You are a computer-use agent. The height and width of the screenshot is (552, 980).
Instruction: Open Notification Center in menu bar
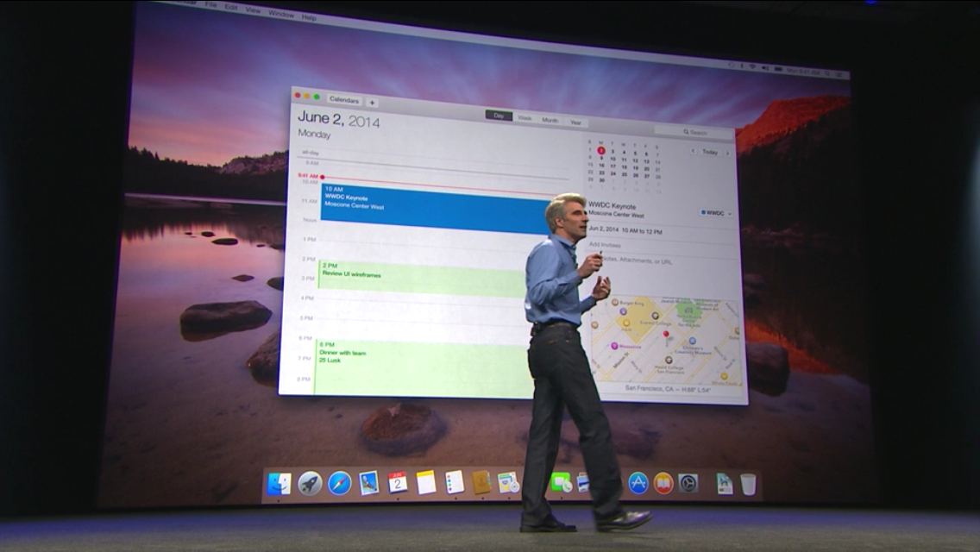(839, 74)
